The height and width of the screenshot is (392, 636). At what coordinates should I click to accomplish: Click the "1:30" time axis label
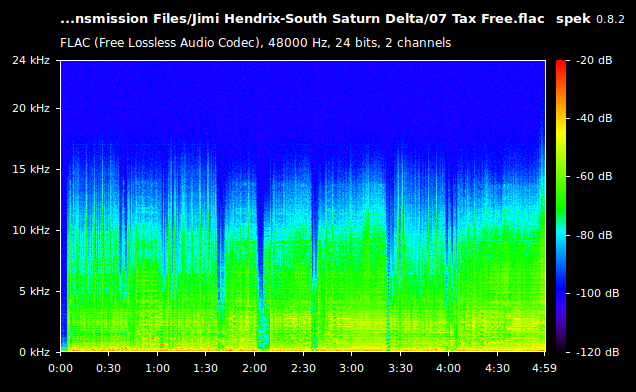point(206,368)
